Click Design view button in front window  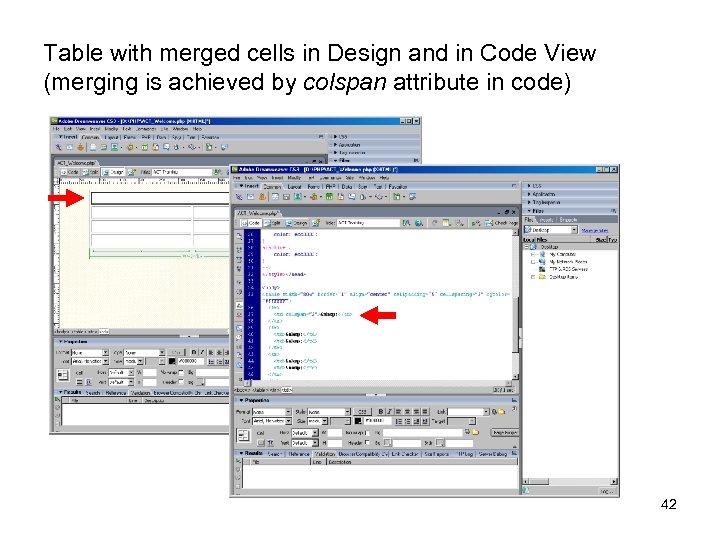pos(297,223)
